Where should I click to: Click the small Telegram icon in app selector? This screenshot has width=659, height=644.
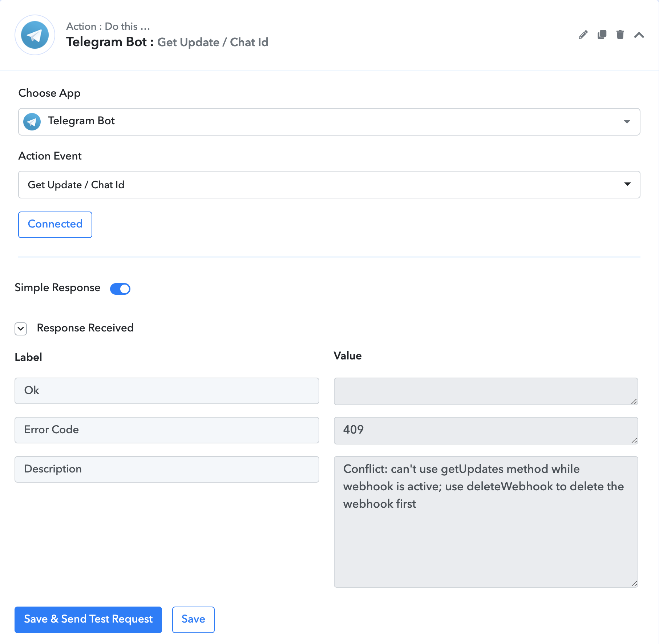point(32,122)
